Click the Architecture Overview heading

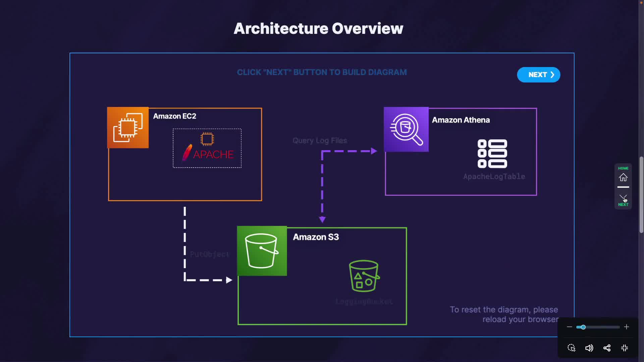pos(318,28)
